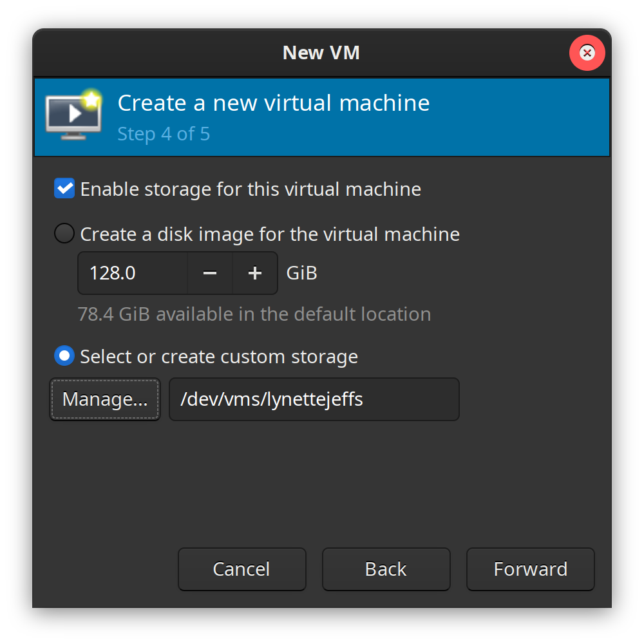Click the /dev/vms/lynettejeffs path field

[314, 399]
